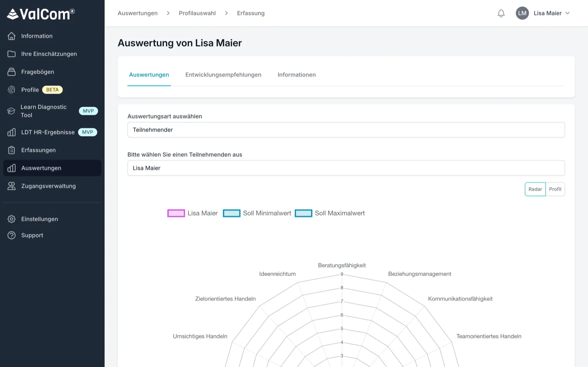
Task: Open LDT HR-Ergebnisse
Action: coord(52,132)
